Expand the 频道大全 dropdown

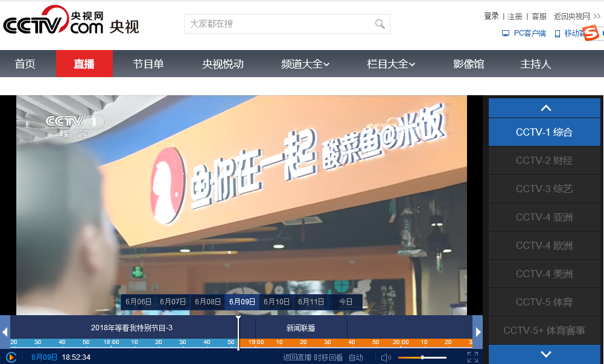305,63
